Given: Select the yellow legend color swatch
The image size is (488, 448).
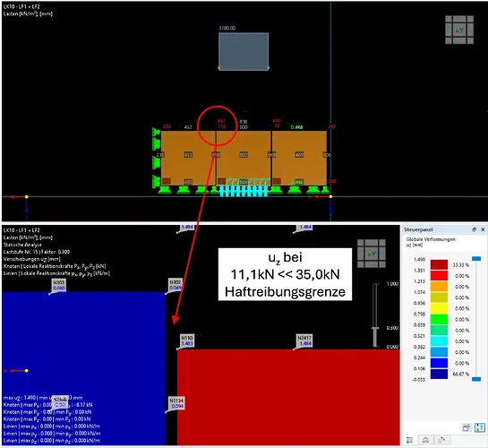Looking at the screenshot, I should click(439, 308).
